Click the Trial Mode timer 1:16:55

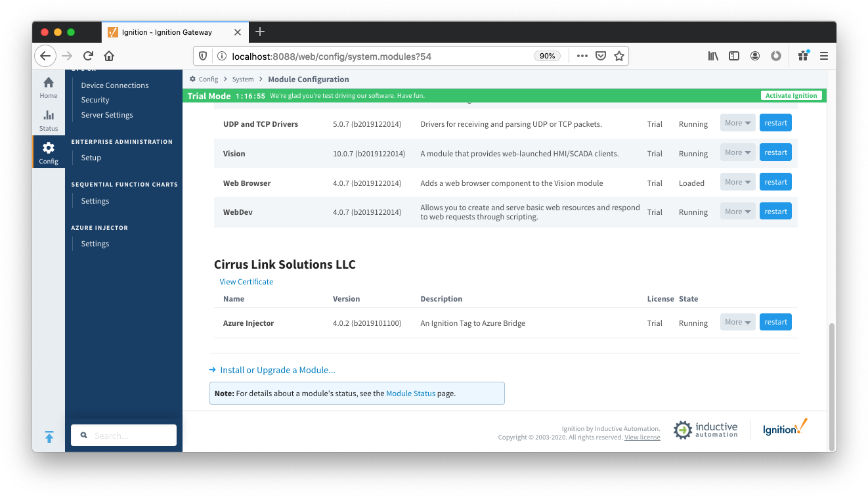click(x=250, y=96)
